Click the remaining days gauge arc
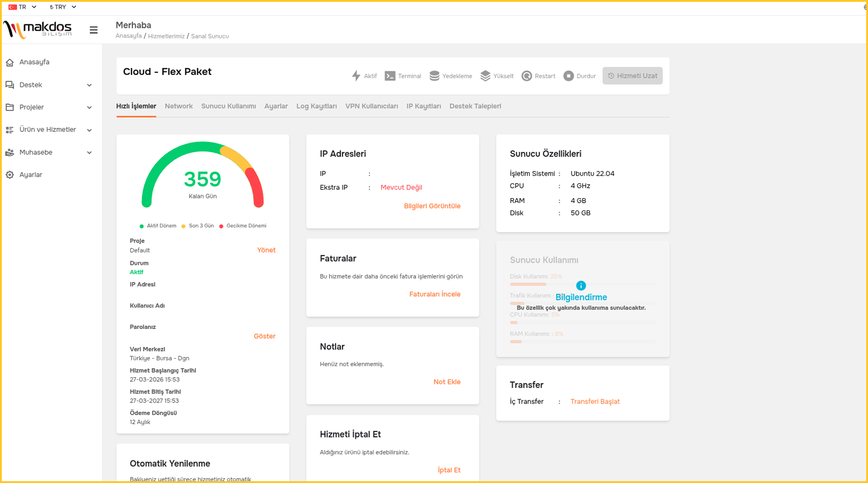Viewport: 868px width, 483px height. point(202,146)
